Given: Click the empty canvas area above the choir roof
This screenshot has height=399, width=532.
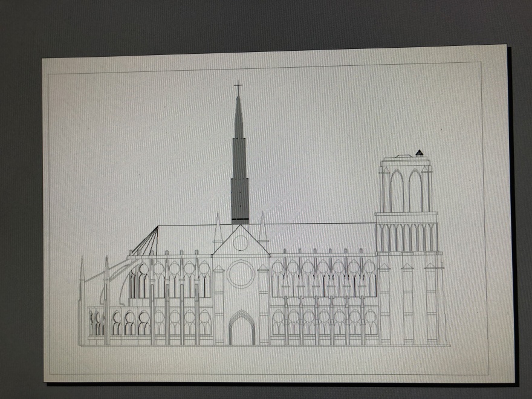Looking at the screenshot, I should tap(151, 151).
